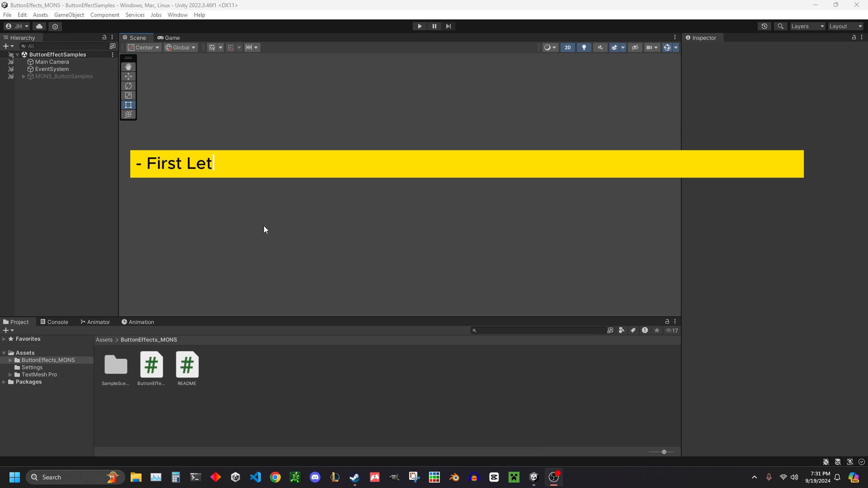The height and width of the screenshot is (488, 868).
Task: Select the Hand (View) tool
Action: [128, 67]
